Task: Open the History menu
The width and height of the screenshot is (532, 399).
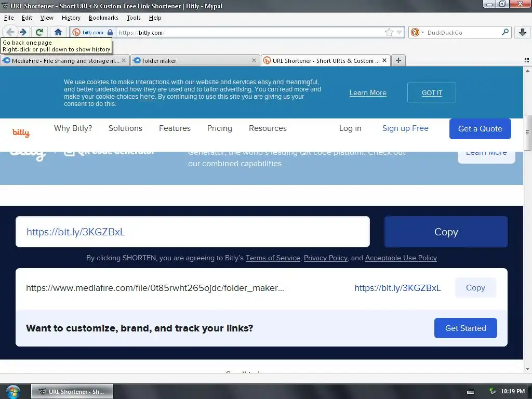Action: coord(71,18)
